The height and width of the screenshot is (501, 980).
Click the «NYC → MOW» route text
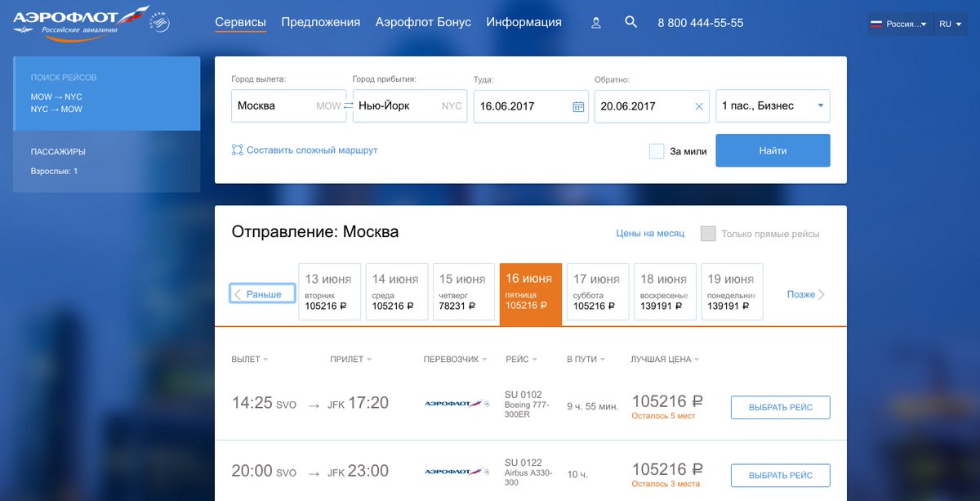click(56, 109)
